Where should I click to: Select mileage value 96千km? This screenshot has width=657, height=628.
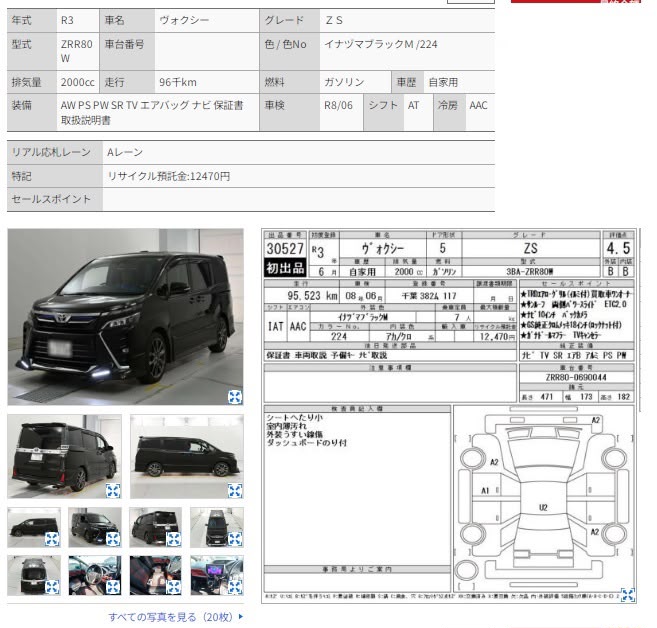pyautogui.click(x=178, y=82)
